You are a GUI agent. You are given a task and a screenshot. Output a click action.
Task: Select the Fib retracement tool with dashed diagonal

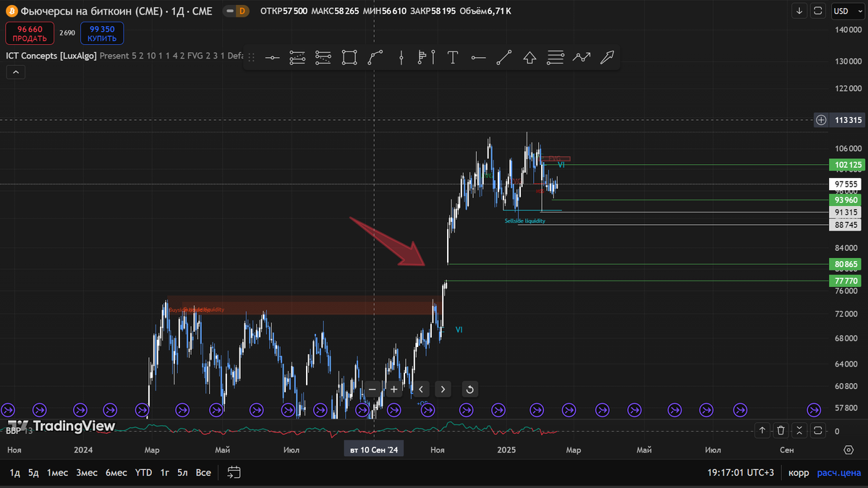pyautogui.click(x=297, y=58)
